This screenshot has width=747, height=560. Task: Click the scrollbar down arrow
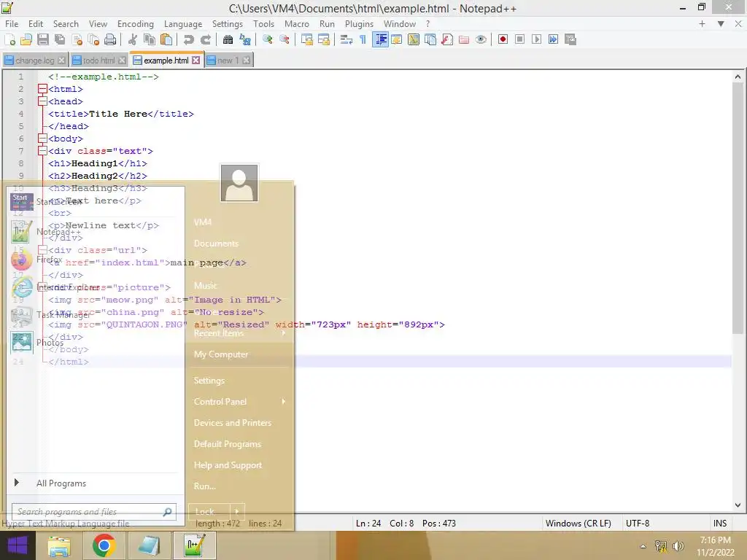coord(738,505)
